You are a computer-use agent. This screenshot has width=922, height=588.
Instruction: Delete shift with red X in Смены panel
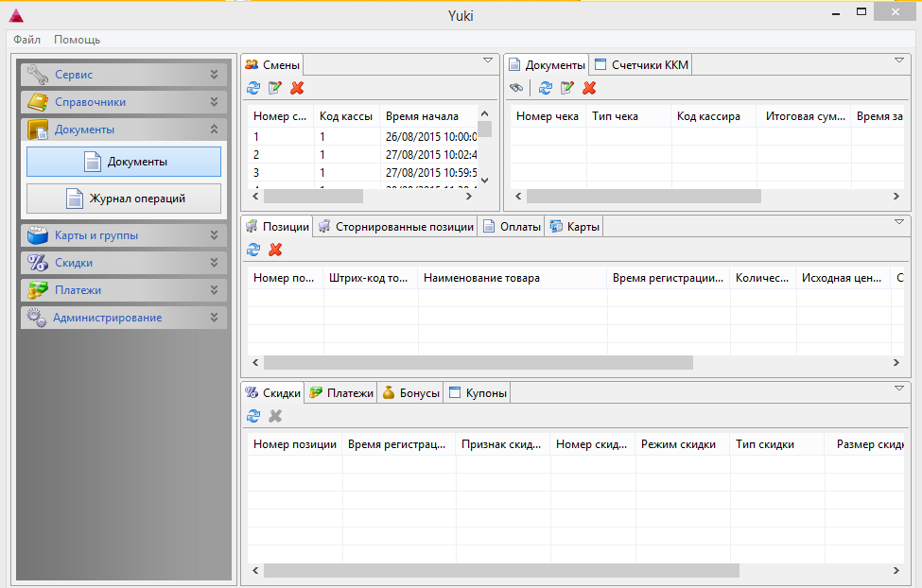[x=297, y=88]
